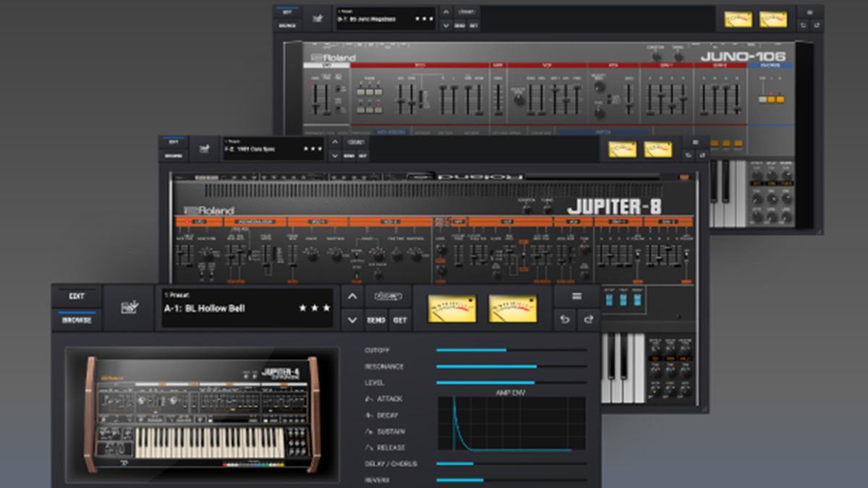Redo the last edit with the forward arrow

click(x=588, y=319)
